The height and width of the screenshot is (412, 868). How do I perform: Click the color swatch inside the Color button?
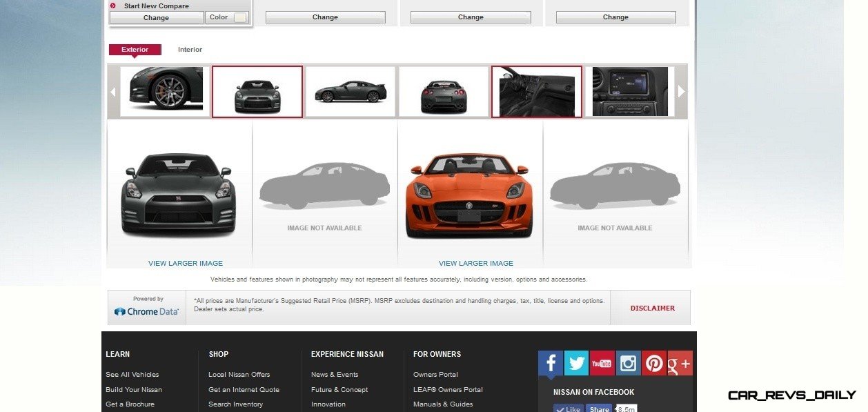[240, 18]
